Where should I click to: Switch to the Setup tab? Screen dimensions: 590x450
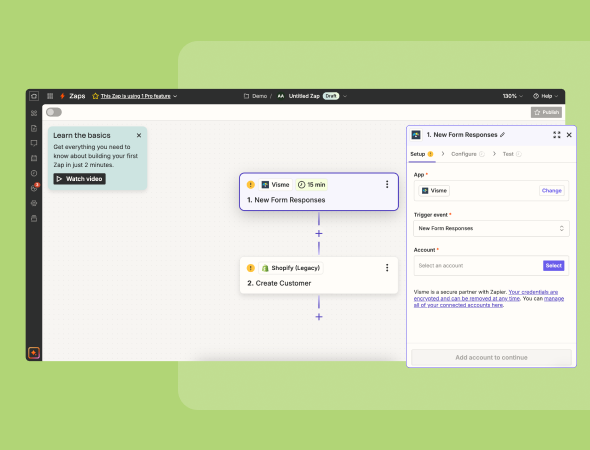(x=421, y=154)
